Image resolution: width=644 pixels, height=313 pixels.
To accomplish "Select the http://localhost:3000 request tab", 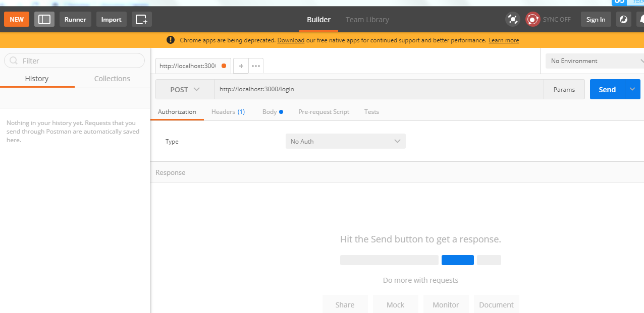I will click(x=193, y=66).
